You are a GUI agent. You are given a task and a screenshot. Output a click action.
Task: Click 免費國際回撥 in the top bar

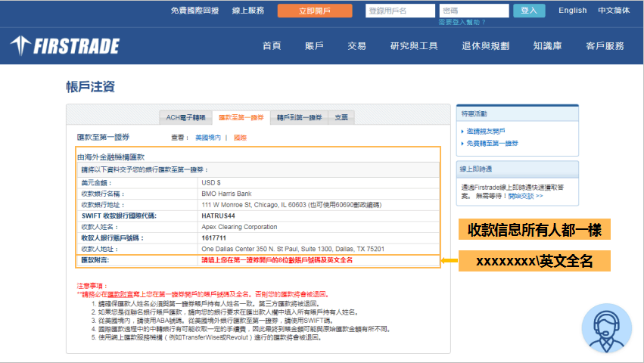point(194,11)
